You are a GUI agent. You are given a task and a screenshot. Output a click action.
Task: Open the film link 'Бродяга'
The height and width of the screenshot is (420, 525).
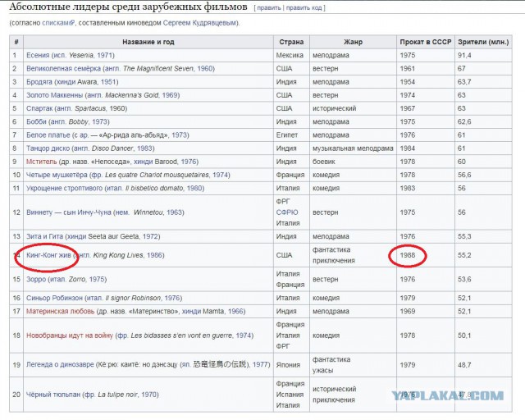click(x=39, y=82)
